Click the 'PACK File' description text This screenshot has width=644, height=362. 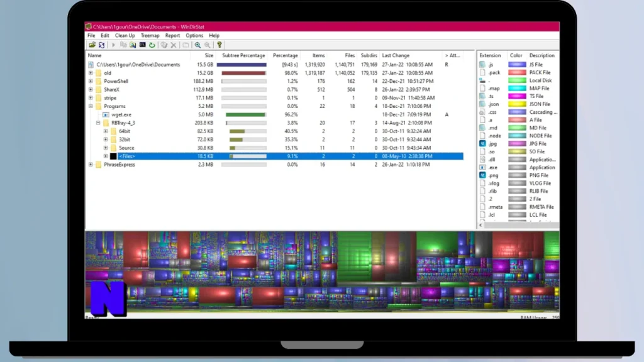click(x=540, y=73)
